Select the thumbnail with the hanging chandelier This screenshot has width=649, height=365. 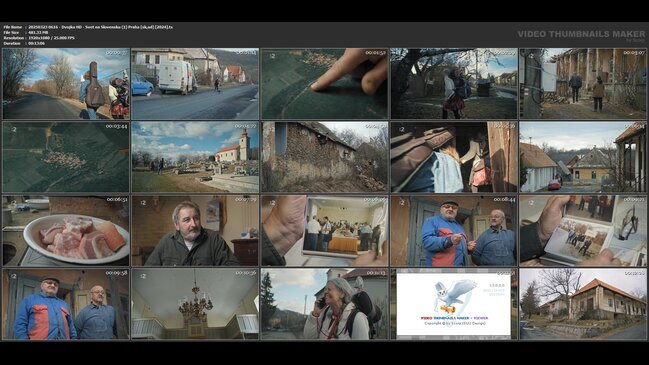pos(195,304)
